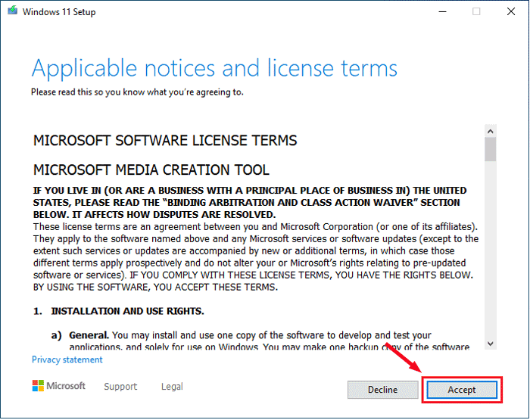Click the 'General.' clause label
This screenshot has width=530, height=420.
point(89,335)
